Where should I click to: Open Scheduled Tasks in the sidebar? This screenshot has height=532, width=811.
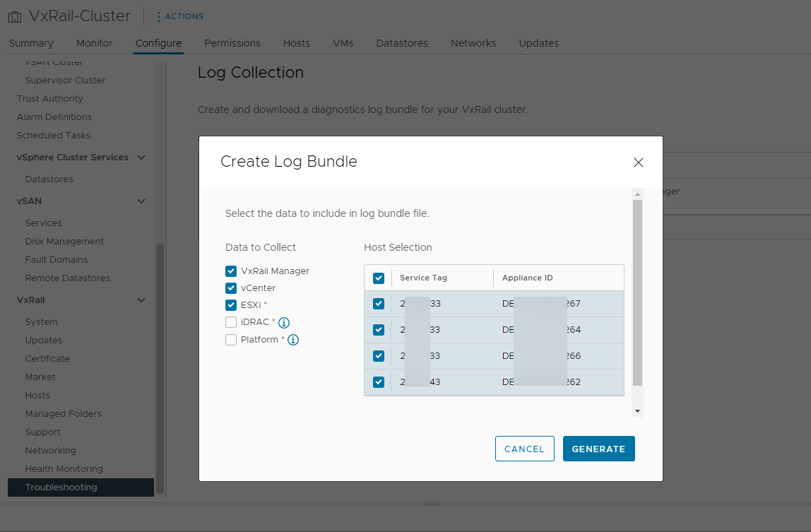point(53,135)
